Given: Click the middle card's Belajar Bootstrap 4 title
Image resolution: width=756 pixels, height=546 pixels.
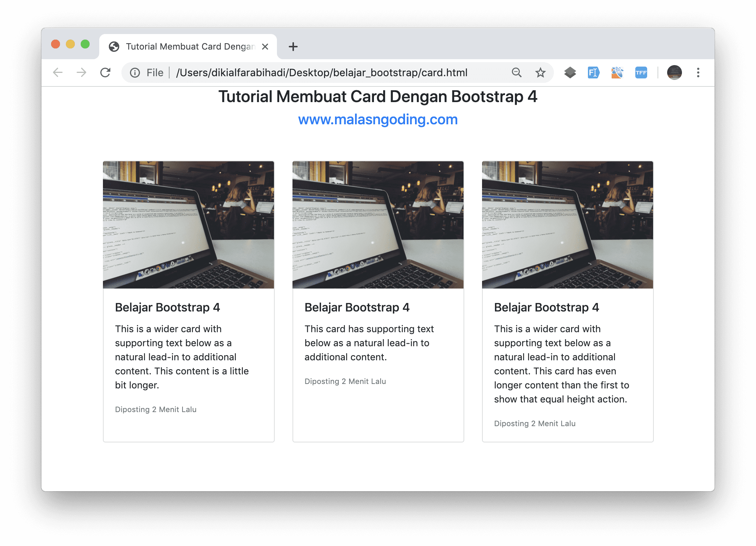Looking at the screenshot, I should click(x=357, y=307).
